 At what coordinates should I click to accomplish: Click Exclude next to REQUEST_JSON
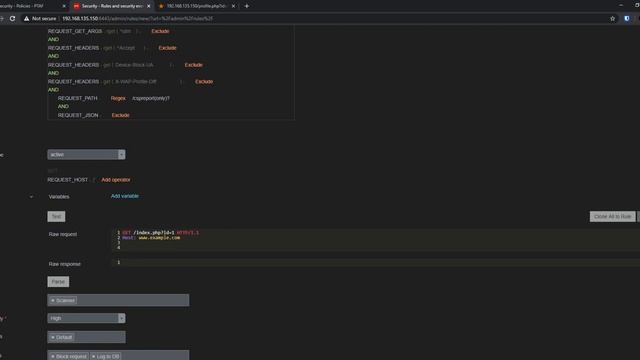(x=121, y=115)
